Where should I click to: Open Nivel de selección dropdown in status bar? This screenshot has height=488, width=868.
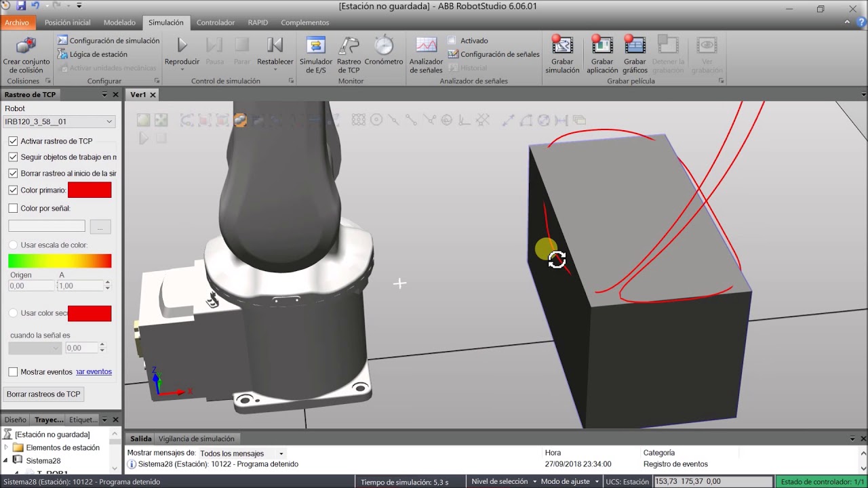(x=504, y=482)
